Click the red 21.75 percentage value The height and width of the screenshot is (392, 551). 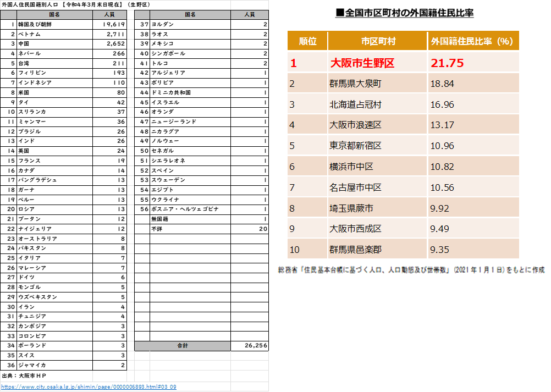447,63
